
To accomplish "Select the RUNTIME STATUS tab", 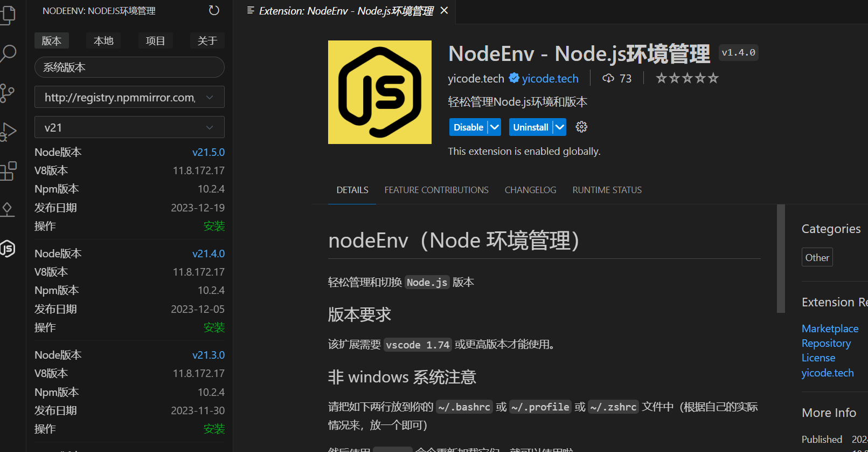I will pyautogui.click(x=607, y=190).
